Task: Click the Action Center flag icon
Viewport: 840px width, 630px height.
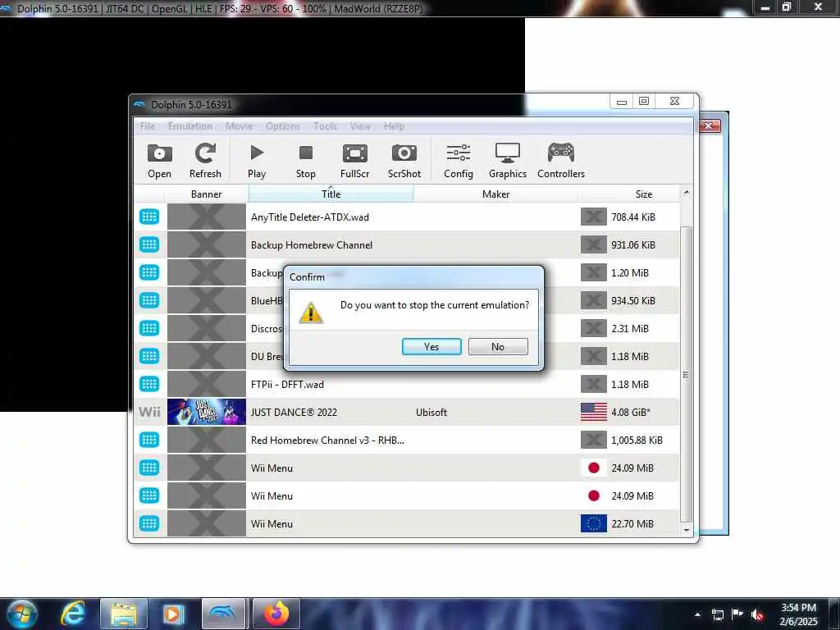Action: tap(737, 614)
